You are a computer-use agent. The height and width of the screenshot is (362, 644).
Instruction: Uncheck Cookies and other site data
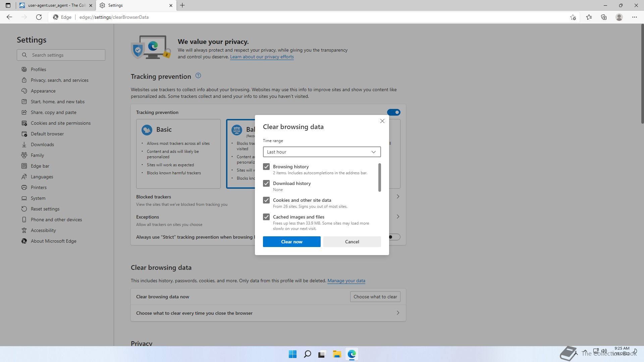[x=266, y=200]
